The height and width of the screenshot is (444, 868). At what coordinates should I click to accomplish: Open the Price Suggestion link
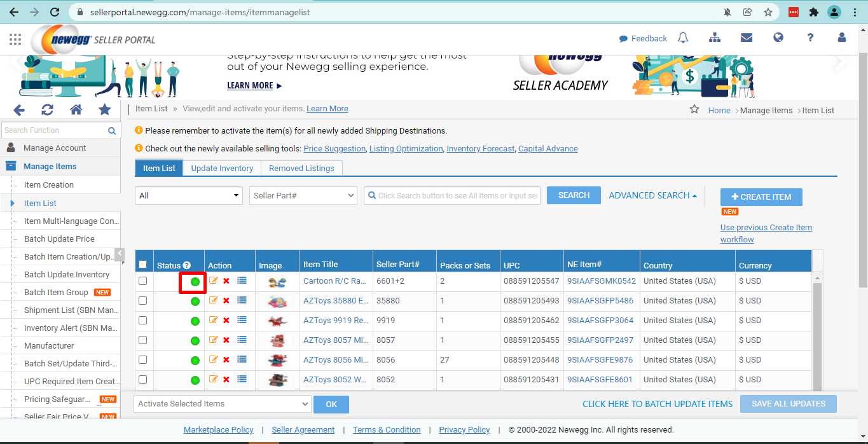pyautogui.click(x=334, y=148)
